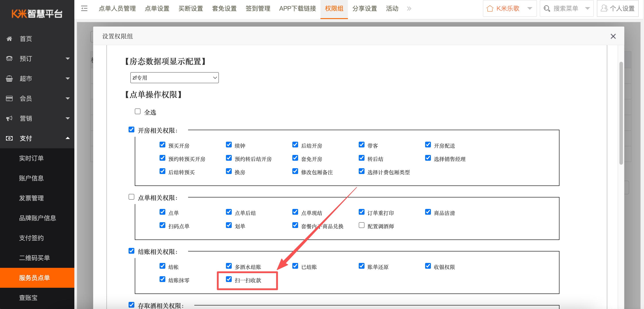
Task: Show more tabs with double-chevron icon
Action: coord(409,9)
